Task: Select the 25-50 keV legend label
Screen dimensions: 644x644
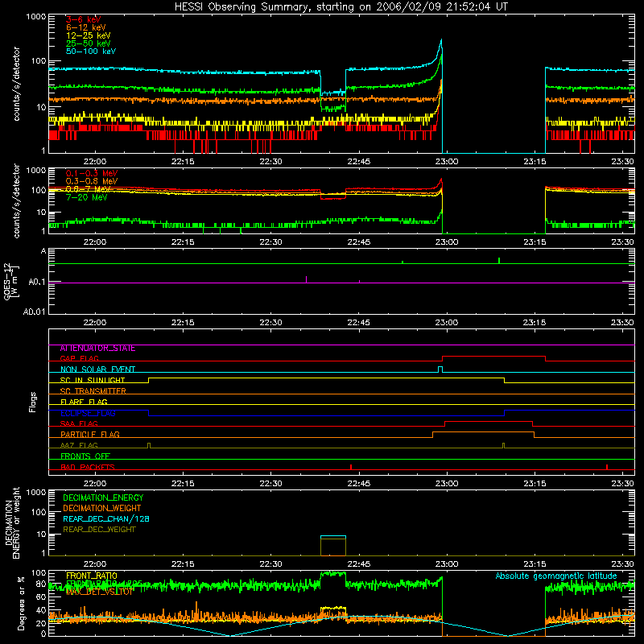Action: pos(89,43)
